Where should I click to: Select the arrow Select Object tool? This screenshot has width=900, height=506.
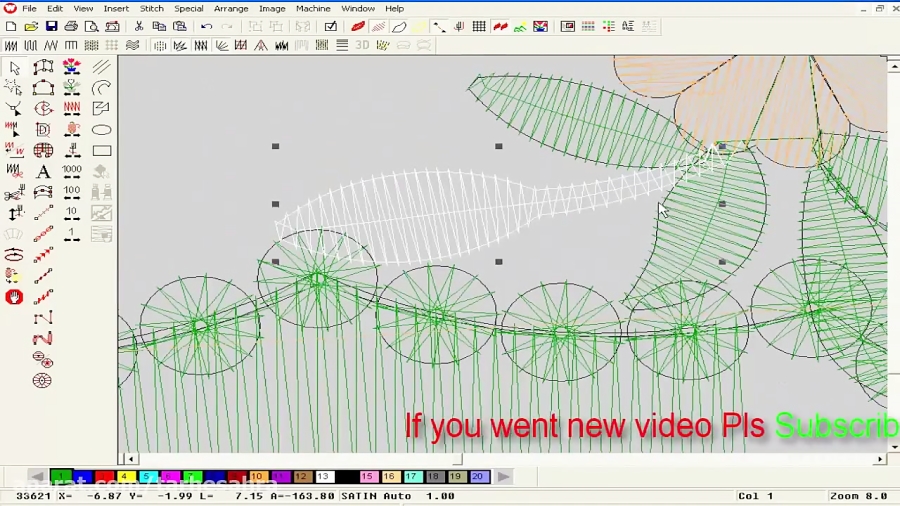(x=14, y=68)
